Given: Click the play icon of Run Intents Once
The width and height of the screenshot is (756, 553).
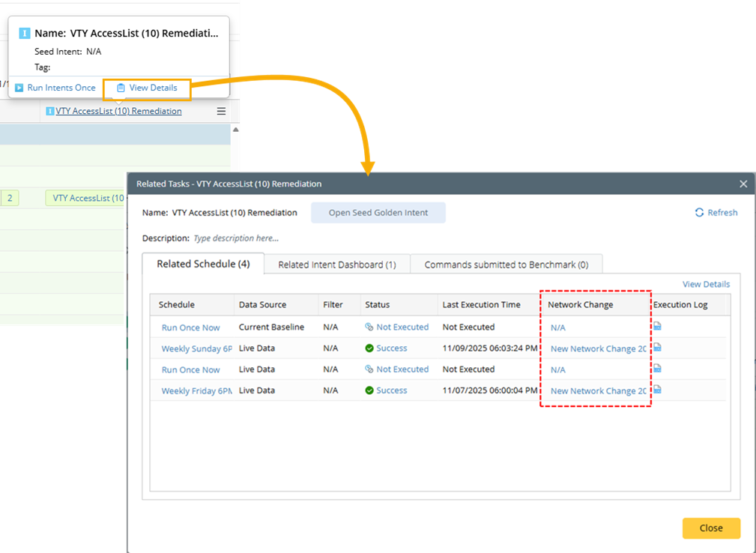Looking at the screenshot, I should pos(19,88).
